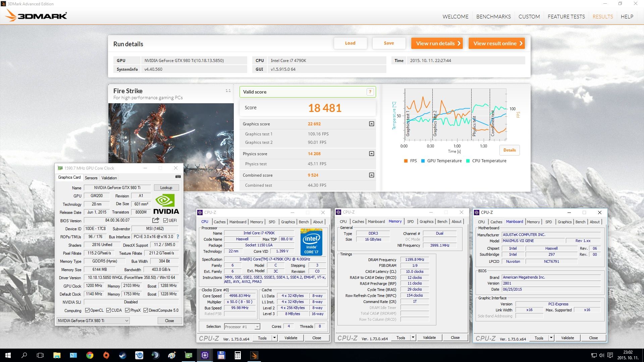
Task: Open the Processor #1 selection dropdown in CPU-Z
Action: click(x=242, y=326)
